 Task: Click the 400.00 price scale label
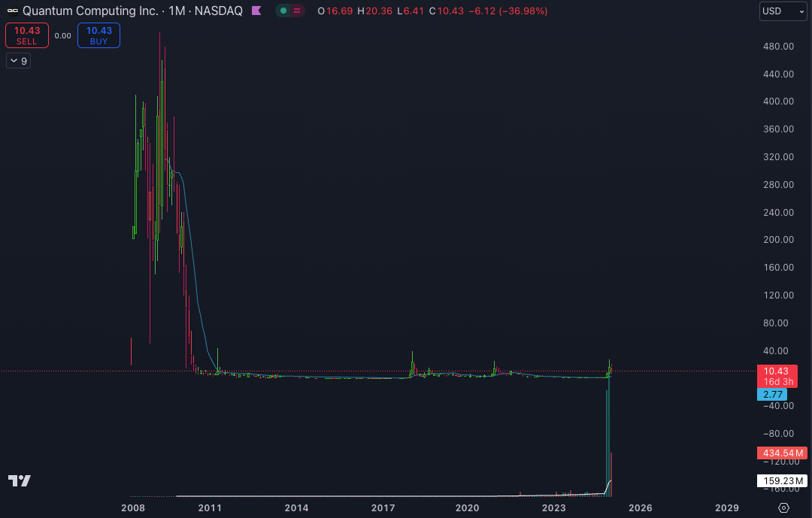point(778,101)
